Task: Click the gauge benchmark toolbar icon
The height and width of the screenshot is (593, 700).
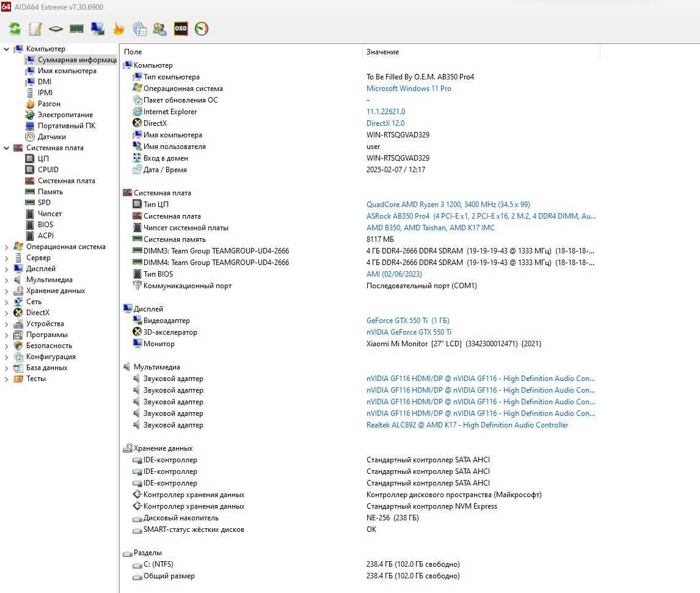Action: (x=202, y=29)
